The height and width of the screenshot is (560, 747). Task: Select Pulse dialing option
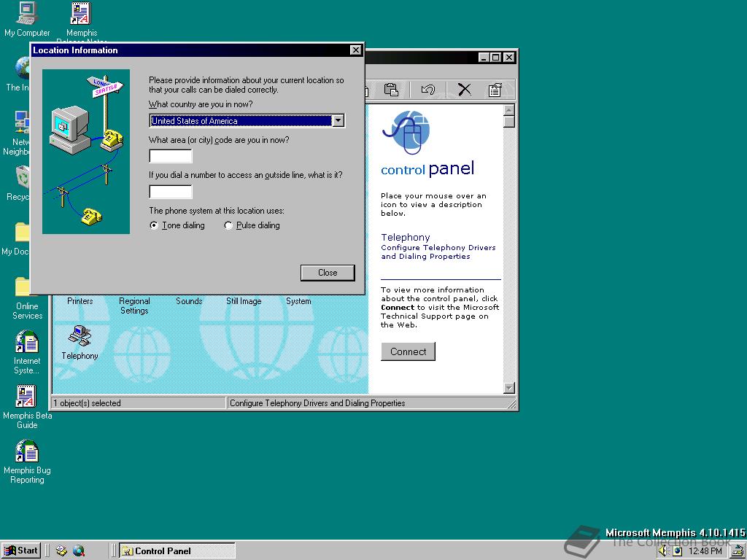[252, 225]
